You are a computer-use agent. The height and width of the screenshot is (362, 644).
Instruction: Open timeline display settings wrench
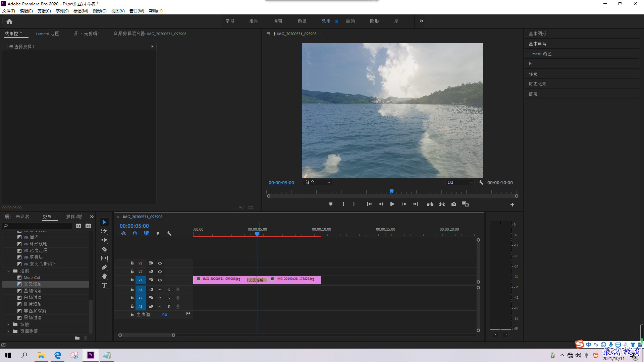(169, 233)
